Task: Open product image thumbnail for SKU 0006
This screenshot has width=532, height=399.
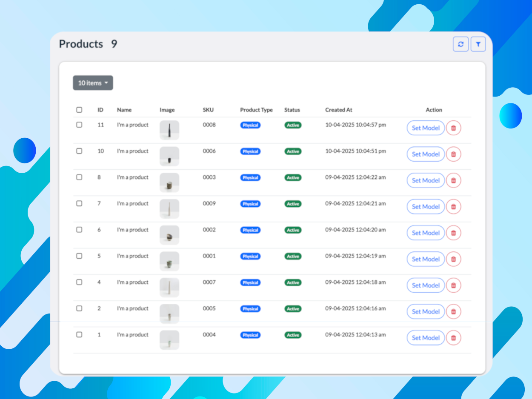Action: 169,157
